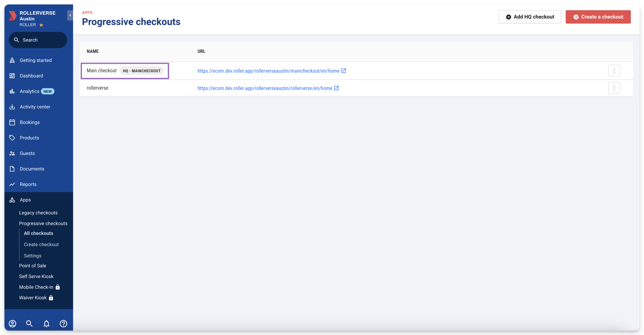Select the rollerverse checkout name
The width and height of the screenshot is (644, 335).
(98, 88)
